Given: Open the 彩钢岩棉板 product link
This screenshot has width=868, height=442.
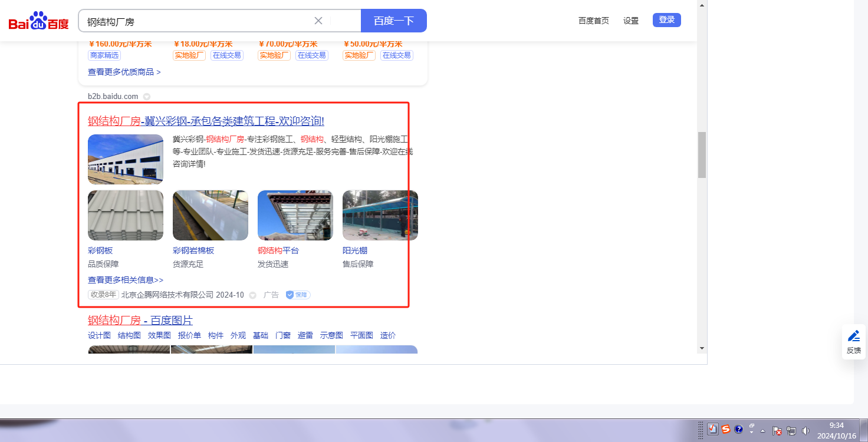Looking at the screenshot, I should pos(193,250).
